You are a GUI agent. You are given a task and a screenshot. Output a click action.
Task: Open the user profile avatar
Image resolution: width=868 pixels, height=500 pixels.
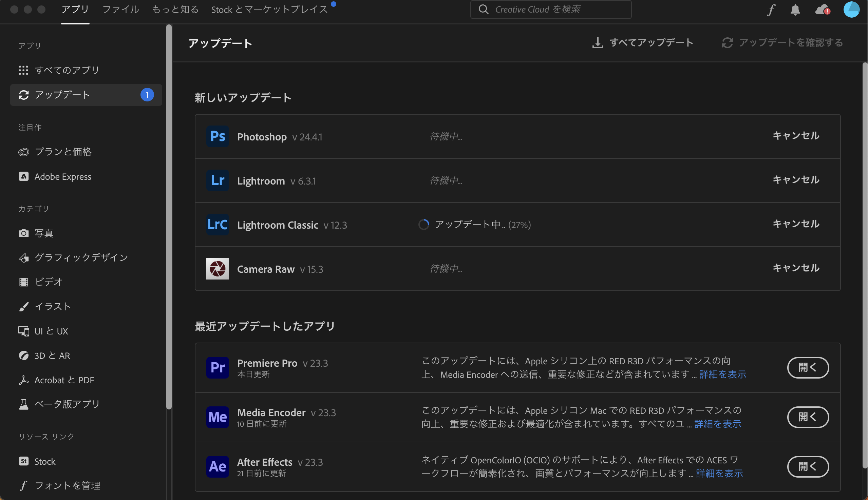pos(851,9)
